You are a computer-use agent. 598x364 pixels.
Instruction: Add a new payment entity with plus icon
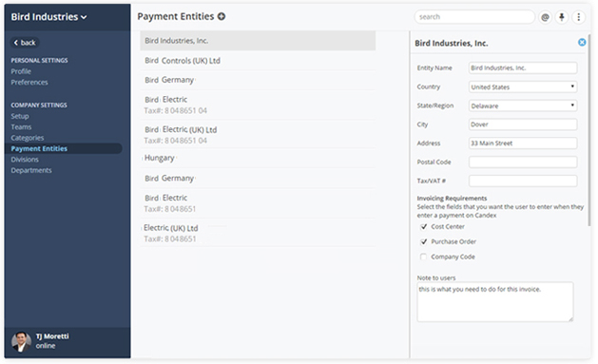222,16
